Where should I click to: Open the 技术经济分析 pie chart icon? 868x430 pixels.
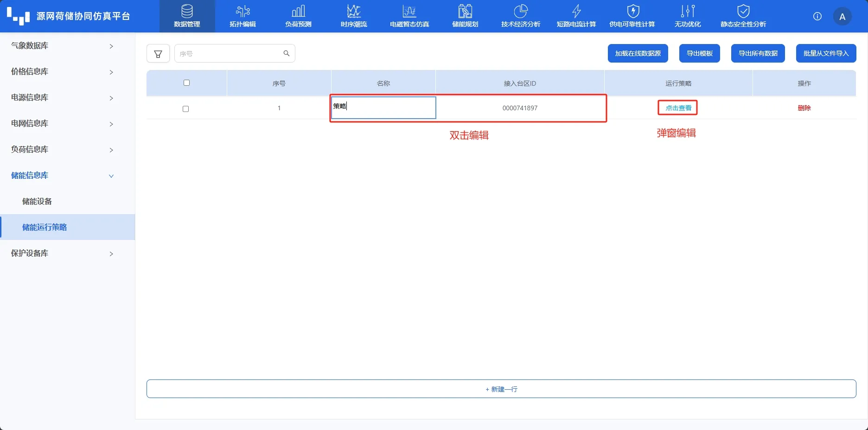pos(521,11)
